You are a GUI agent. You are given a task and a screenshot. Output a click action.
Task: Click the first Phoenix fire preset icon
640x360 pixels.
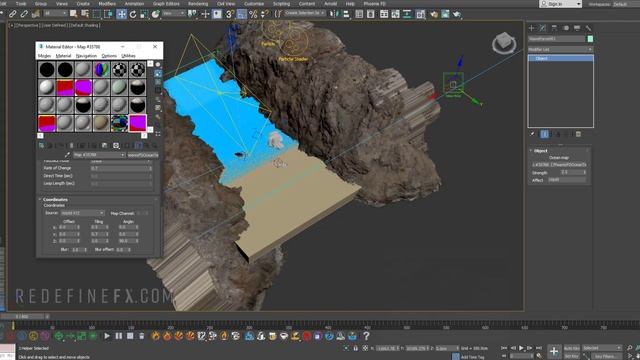(156, 336)
